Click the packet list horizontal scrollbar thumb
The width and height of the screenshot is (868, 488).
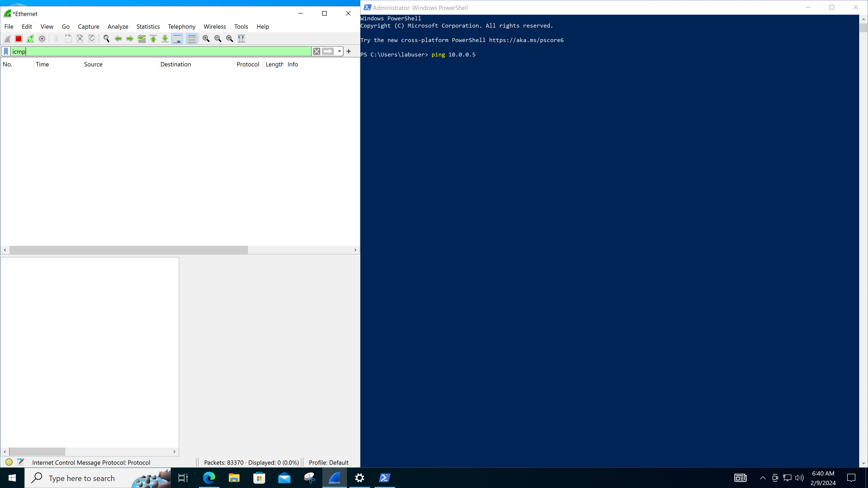129,250
